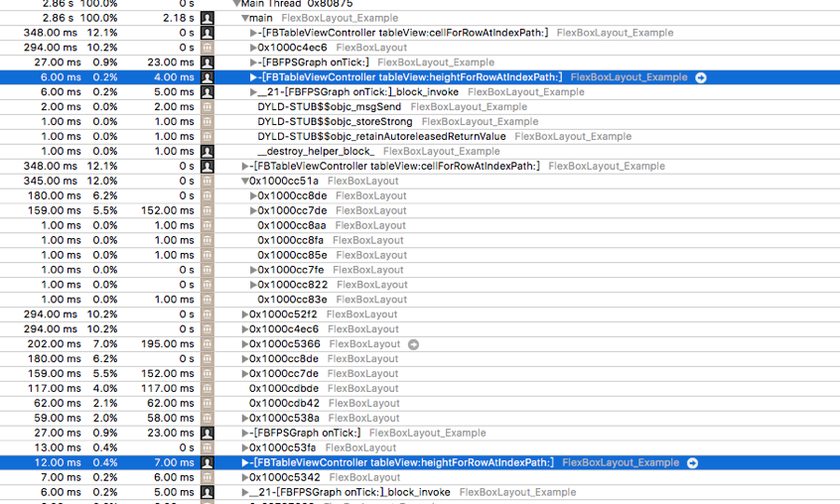Expand the 0x1000c538a node
Image resolution: width=840 pixels, height=504 pixels.
[245, 419]
